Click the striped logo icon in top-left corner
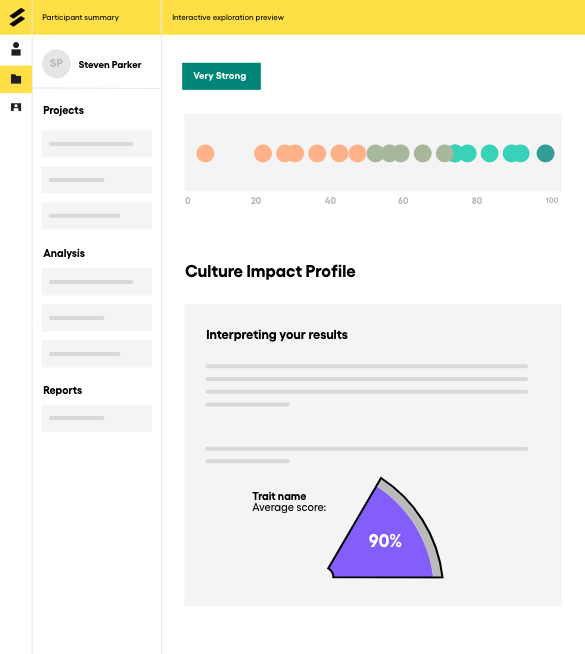 tap(17, 18)
